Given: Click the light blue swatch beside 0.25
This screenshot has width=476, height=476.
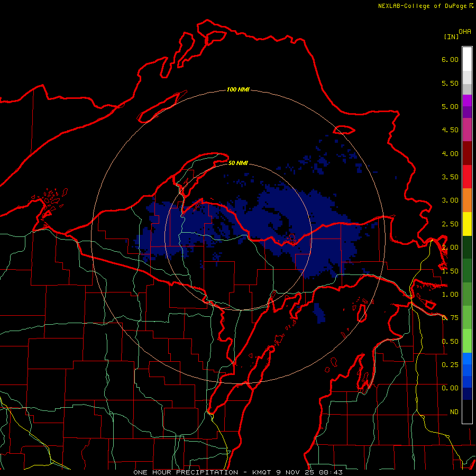Looking at the screenshot, I should [x=467, y=359].
